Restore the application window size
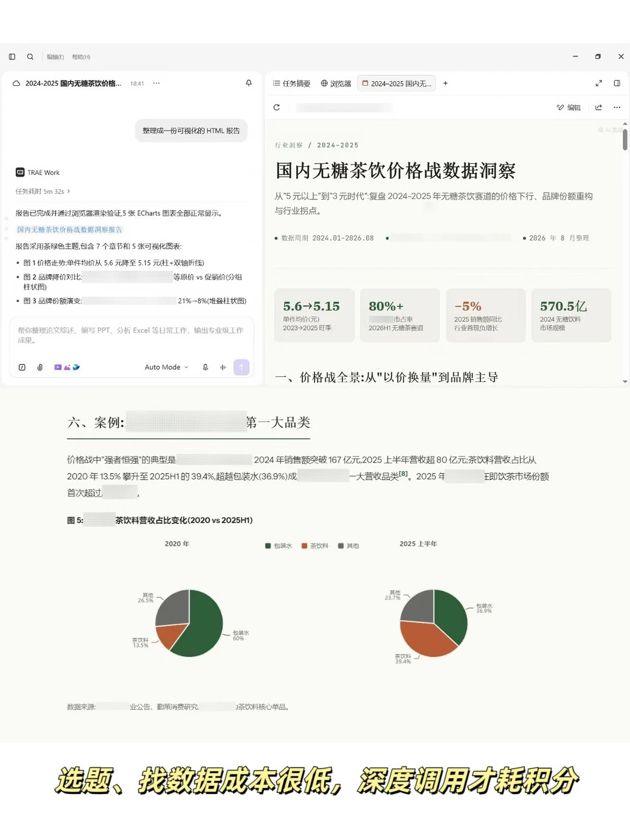 coord(598,57)
